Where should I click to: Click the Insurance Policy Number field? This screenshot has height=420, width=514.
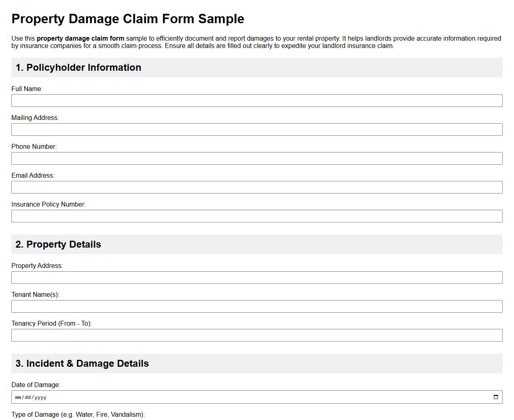257,216
